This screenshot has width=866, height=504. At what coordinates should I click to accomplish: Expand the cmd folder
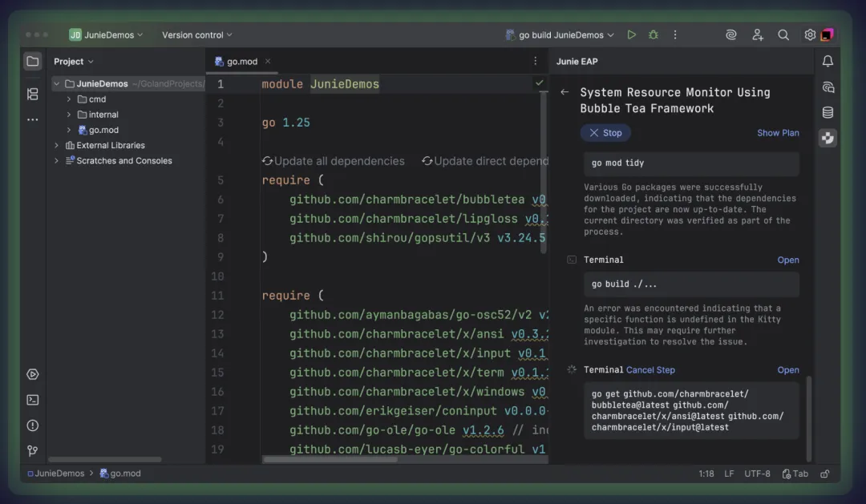(68, 99)
